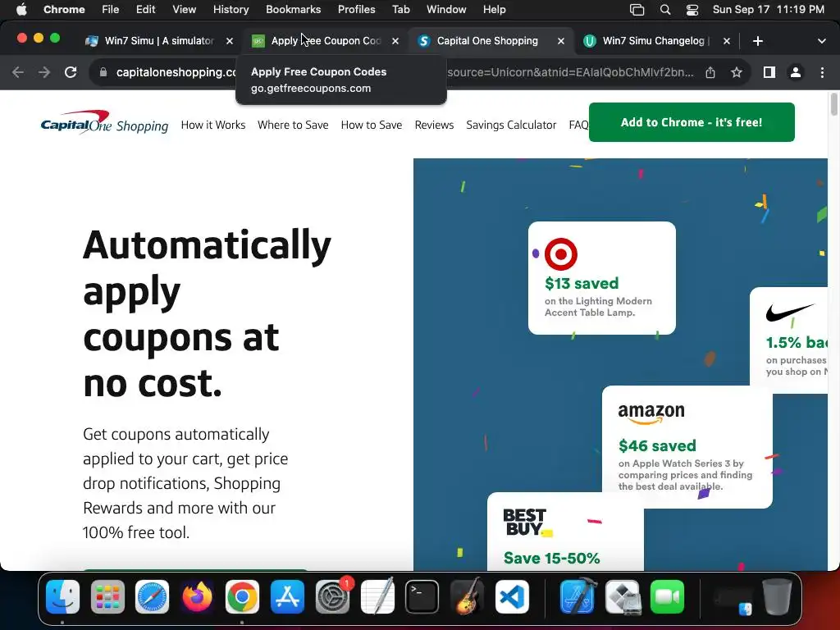Click the date and time in menu bar
This screenshot has height=630, width=840.
pyautogui.click(x=768, y=10)
